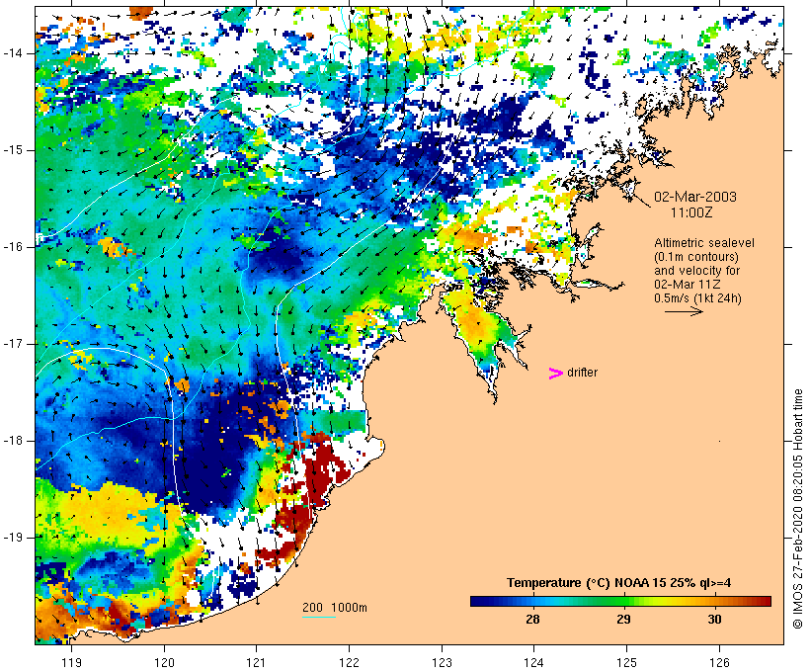
Task: Click the 'Altimetric sealevel' text line
Action: tap(704, 243)
